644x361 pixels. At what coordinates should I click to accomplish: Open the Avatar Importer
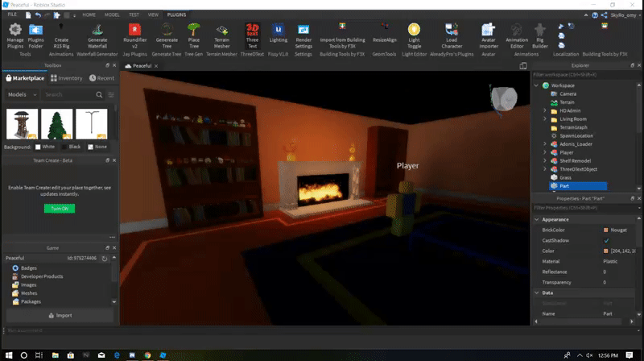(x=489, y=36)
